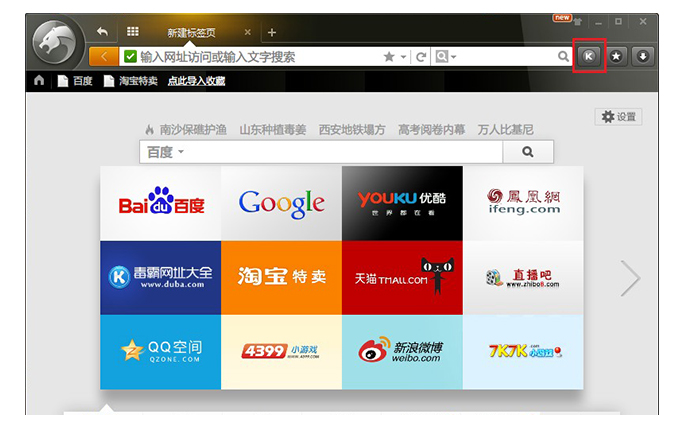Click the Liebao leopard logo

click(x=55, y=43)
